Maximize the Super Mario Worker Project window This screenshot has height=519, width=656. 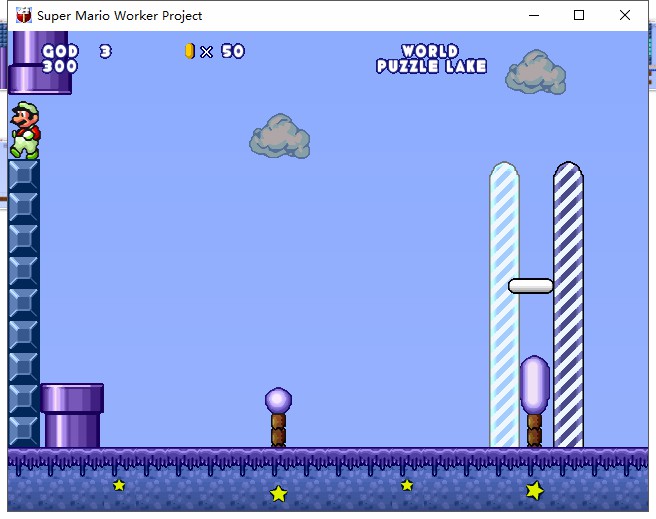click(x=579, y=15)
